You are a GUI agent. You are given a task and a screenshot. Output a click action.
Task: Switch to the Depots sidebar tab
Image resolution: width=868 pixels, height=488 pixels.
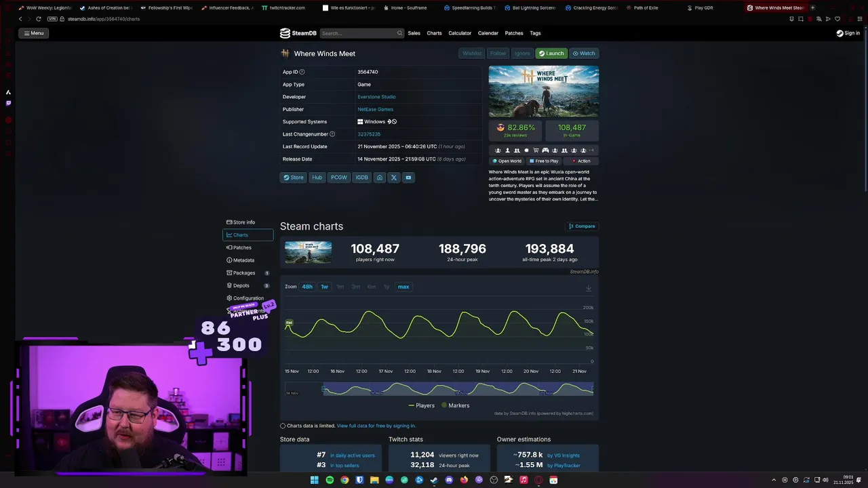248,285
